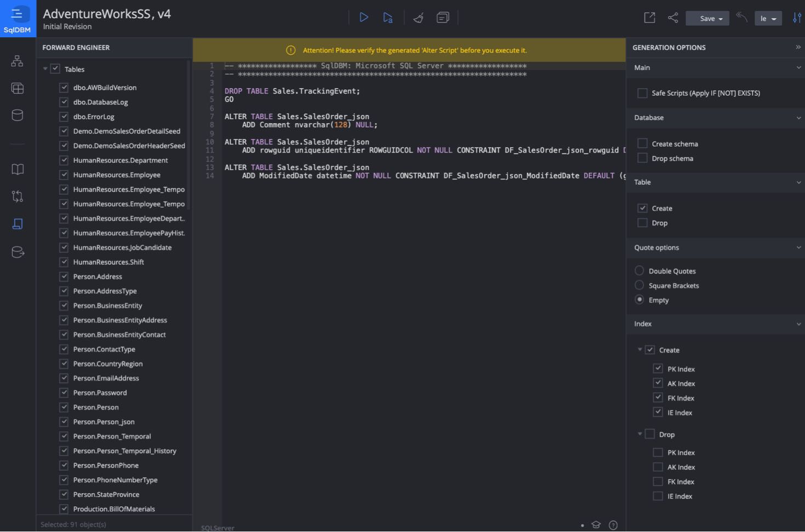
Task: Click line number 14 in the editor gutter
Action: tap(210, 176)
